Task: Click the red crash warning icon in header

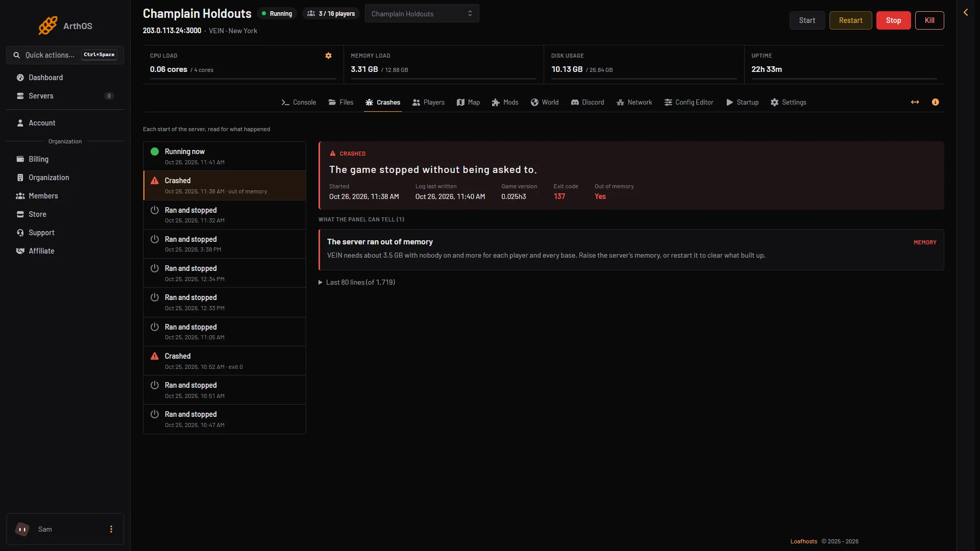Action: (x=333, y=153)
